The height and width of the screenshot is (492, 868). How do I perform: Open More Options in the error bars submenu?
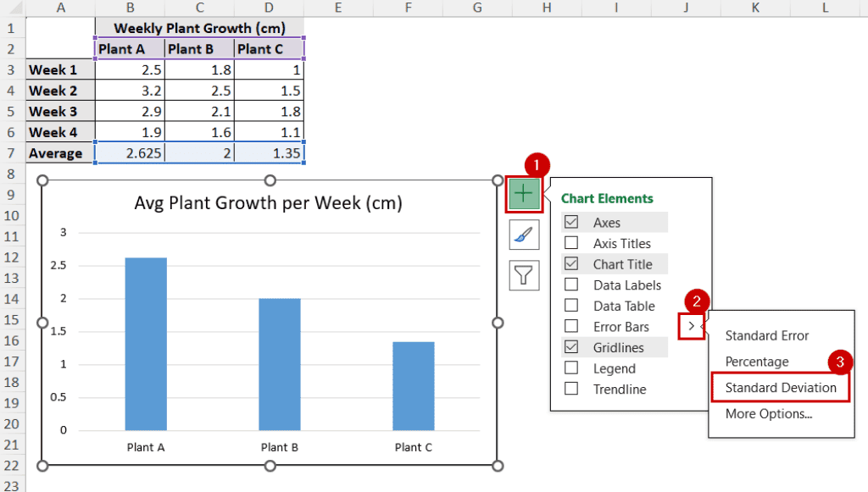(759, 413)
